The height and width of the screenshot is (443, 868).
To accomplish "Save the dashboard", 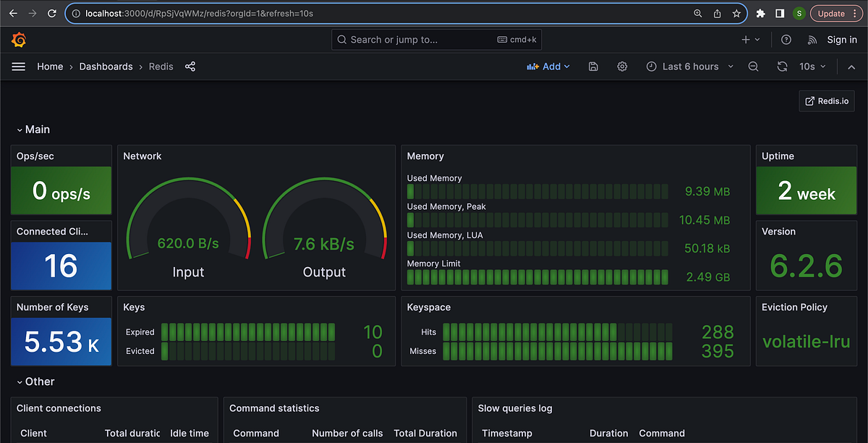I will coord(592,66).
